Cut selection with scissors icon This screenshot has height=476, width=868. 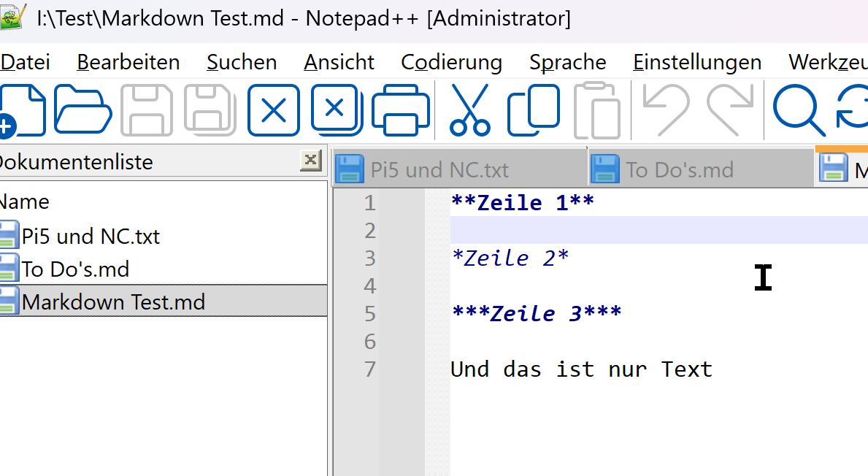(x=470, y=110)
